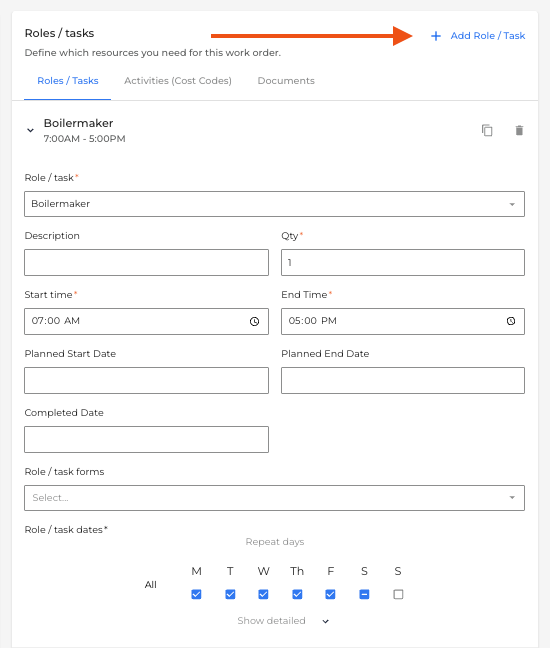The image size is (550, 648).
Task: Open the Role / task forms Select dropdown
Action: (274, 498)
